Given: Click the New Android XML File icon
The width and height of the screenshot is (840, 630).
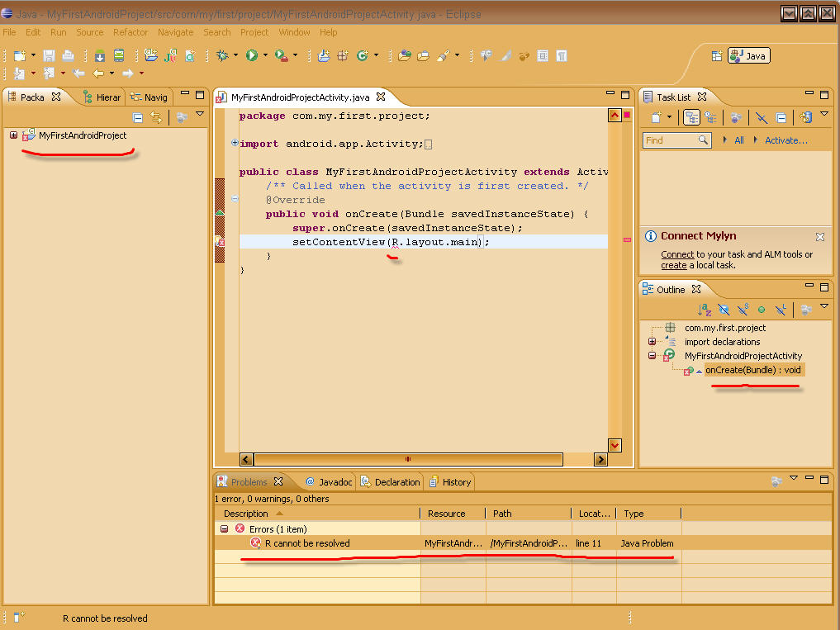Looking at the screenshot, I should point(190,55).
